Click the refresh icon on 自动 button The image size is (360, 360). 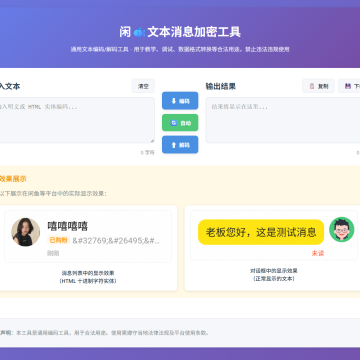coord(173,123)
